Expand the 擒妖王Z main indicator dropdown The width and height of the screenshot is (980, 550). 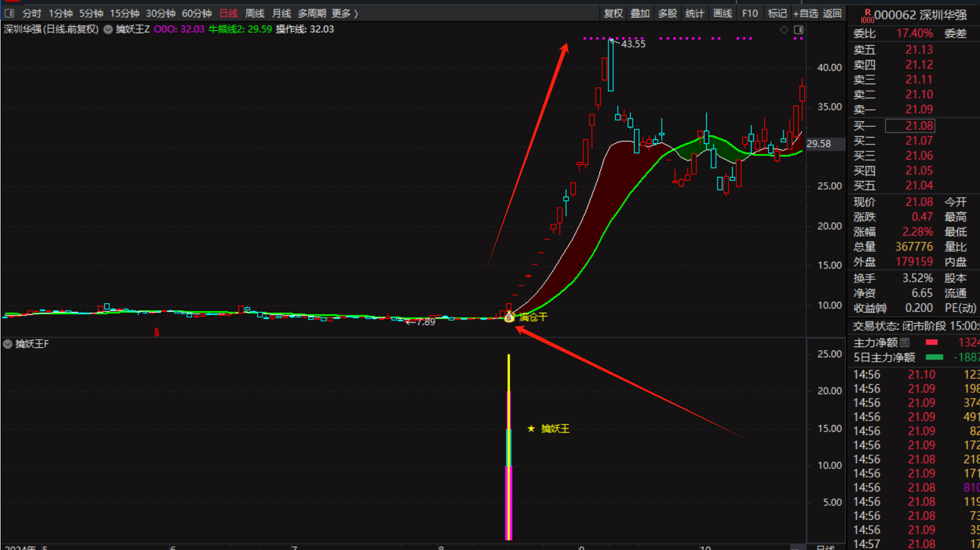coord(108,30)
